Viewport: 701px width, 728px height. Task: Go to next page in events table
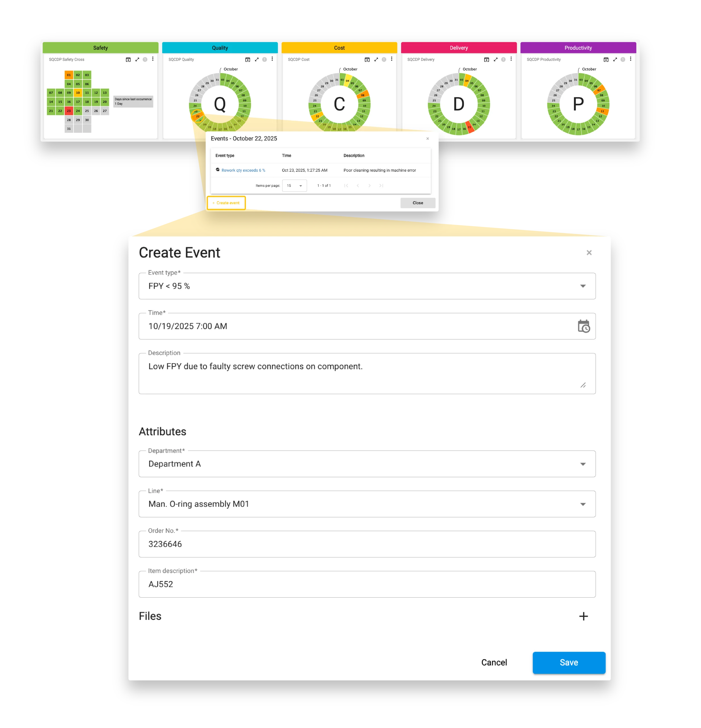click(369, 185)
